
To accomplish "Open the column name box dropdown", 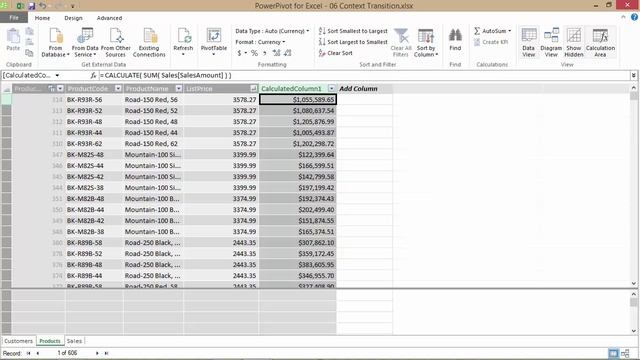I will point(57,76).
